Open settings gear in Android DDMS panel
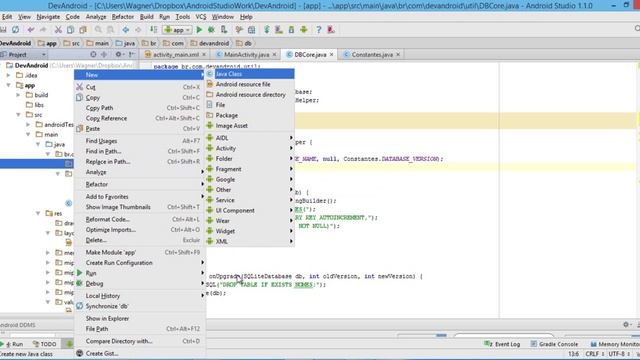 (x=626, y=325)
